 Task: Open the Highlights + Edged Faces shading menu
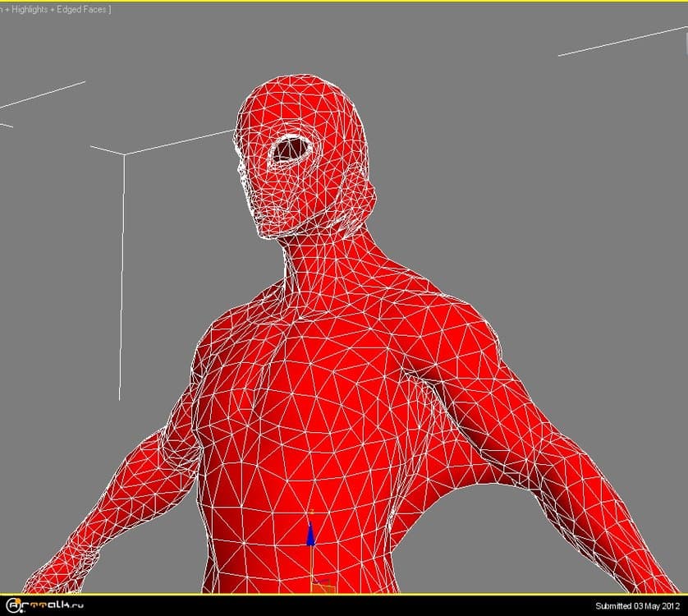click(x=55, y=9)
